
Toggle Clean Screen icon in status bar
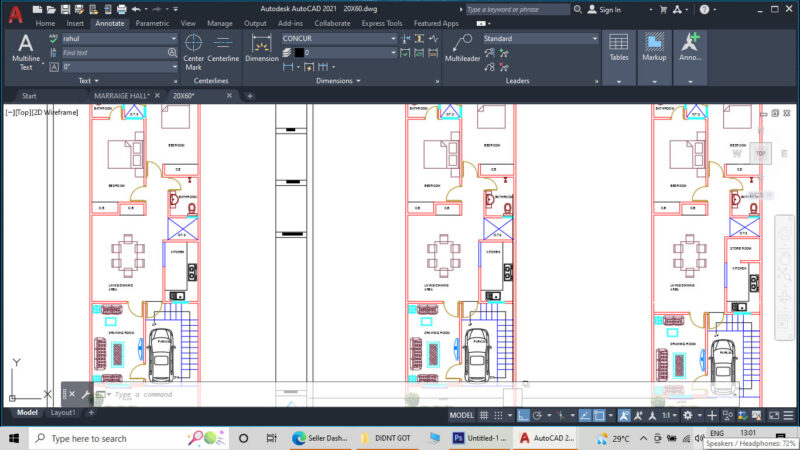point(774,415)
